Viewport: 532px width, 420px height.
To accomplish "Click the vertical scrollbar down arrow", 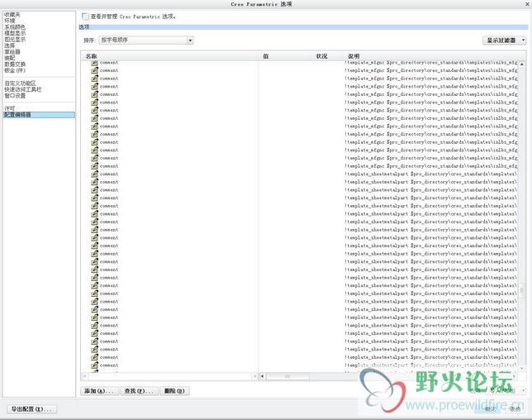I will [522, 368].
